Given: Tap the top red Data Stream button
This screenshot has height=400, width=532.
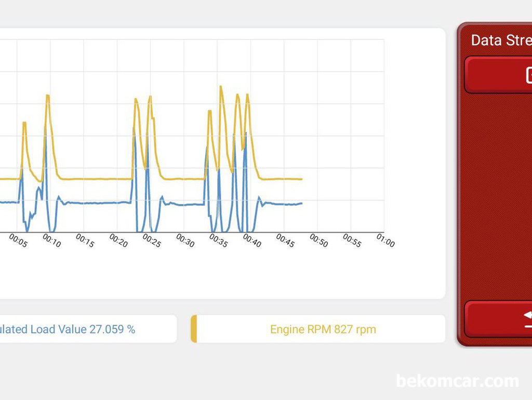Looking at the screenshot, I should (498, 75).
